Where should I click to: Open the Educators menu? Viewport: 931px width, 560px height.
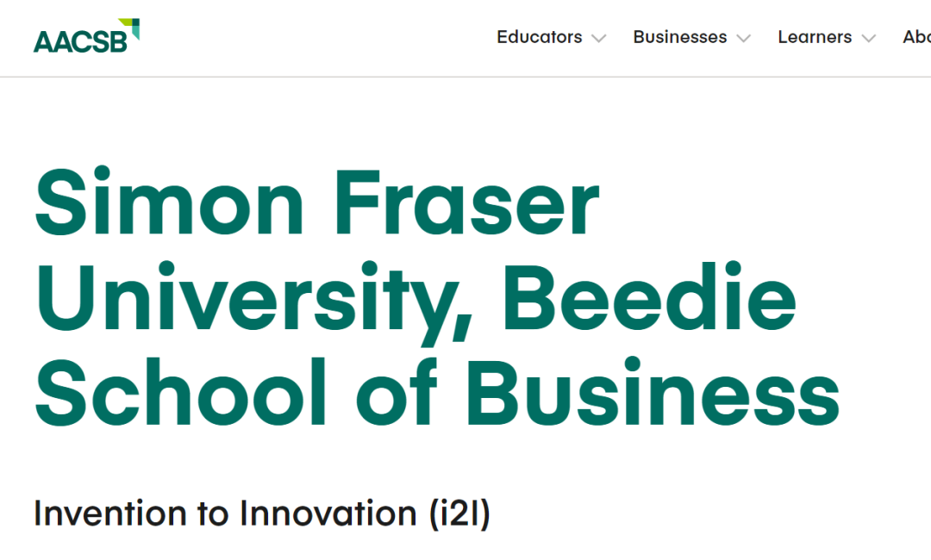(539, 37)
